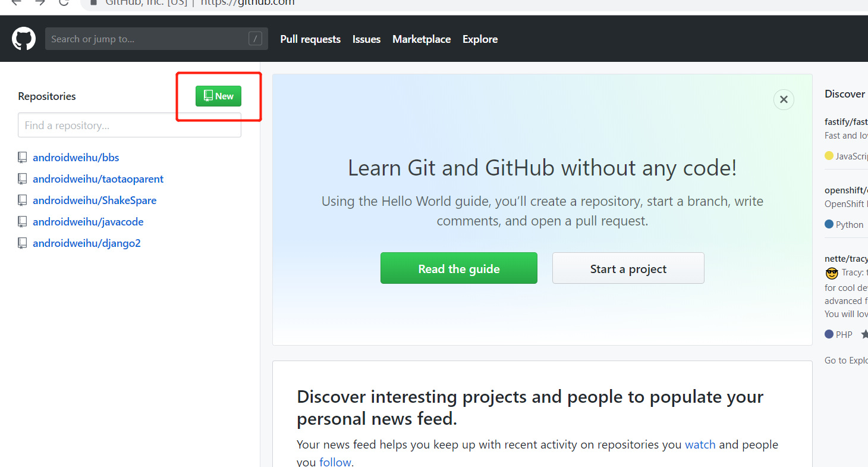Click the GitHub Octocat logo
868x467 pixels.
point(24,39)
